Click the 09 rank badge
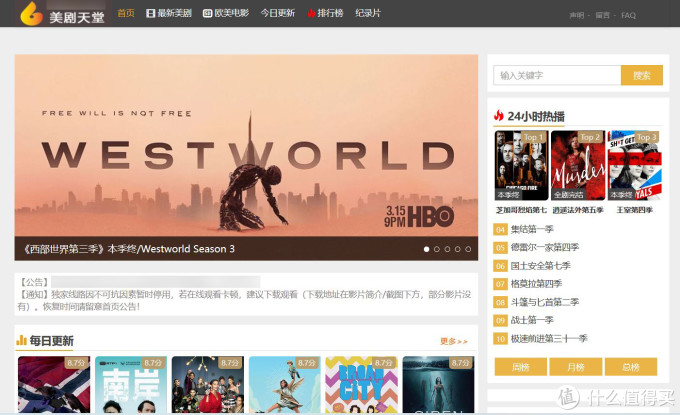The height and width of the screenshot is (415, 680). point(500,320)
